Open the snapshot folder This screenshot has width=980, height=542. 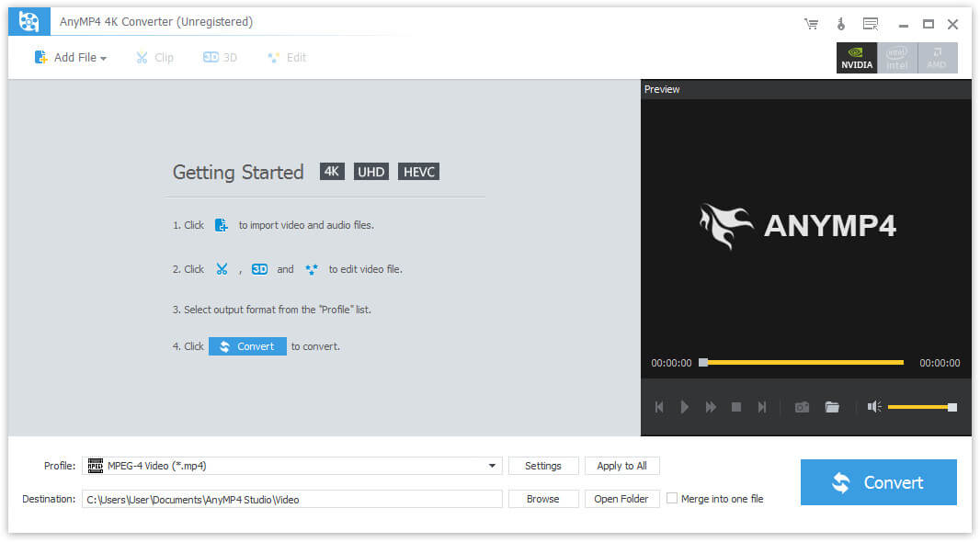[832, 407]
